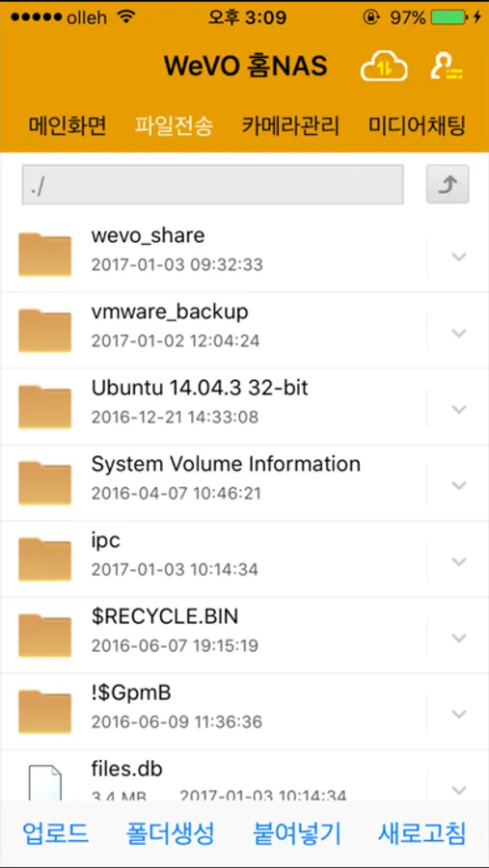Viewport: 489px width, 868px height.
Task: Switch to the 메인화면 tab
Action: pyautogui.click(x=67, y=126)
